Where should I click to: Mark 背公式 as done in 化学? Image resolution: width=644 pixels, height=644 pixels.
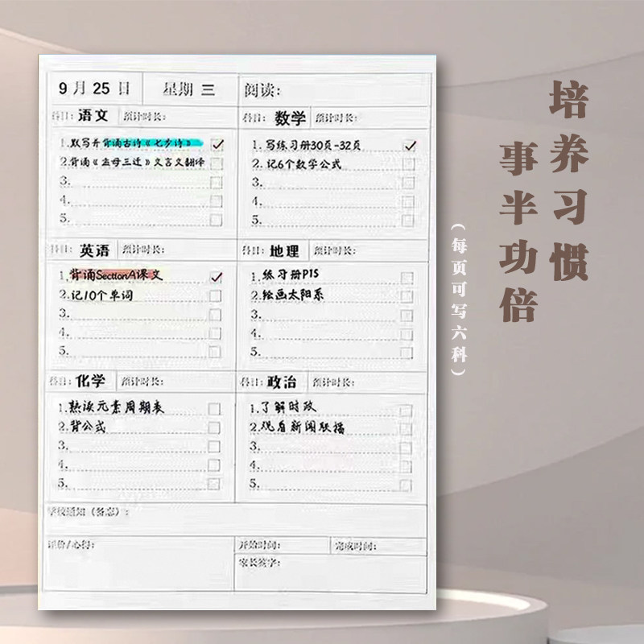tap(214, 427)
